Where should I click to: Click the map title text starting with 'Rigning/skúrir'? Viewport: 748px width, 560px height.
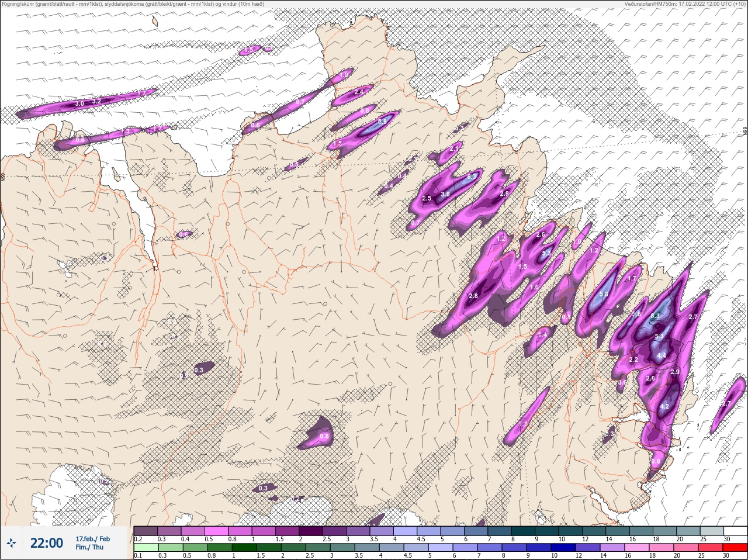point(132,4)
